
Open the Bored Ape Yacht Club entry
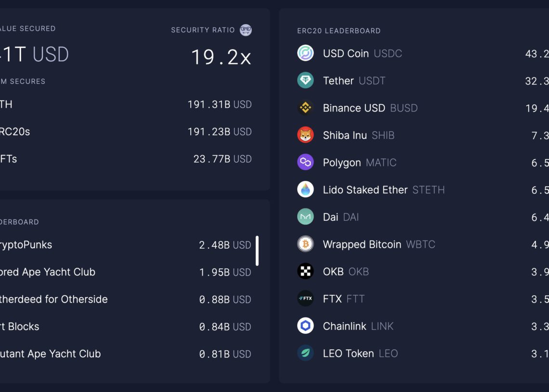pyautogui.click(x=48, y=272)
